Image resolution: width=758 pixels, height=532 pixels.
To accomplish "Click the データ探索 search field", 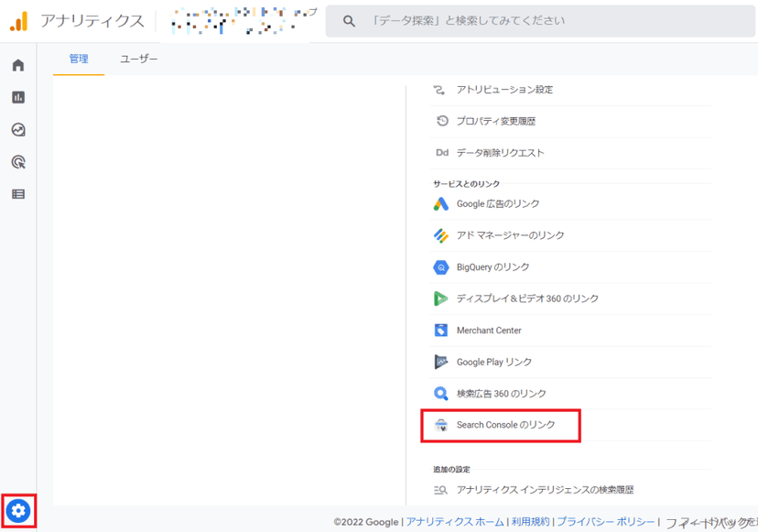I will (540, 21).
